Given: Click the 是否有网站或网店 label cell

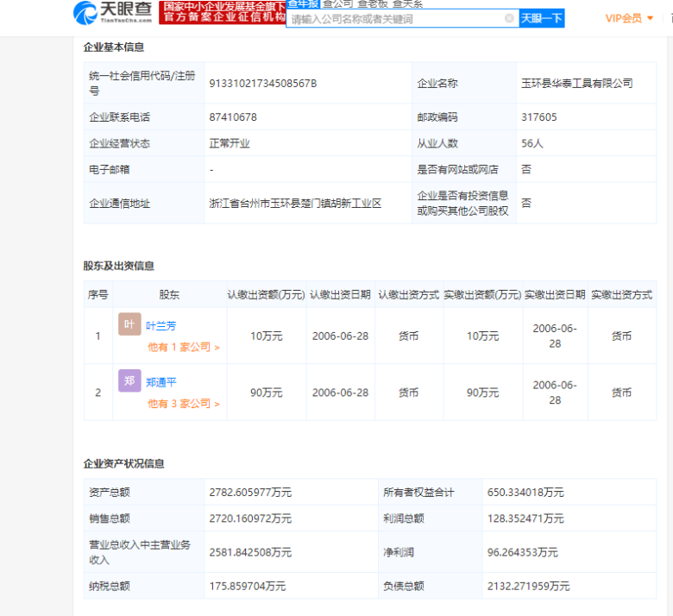Looking at the screenshot, I should 464,170.
